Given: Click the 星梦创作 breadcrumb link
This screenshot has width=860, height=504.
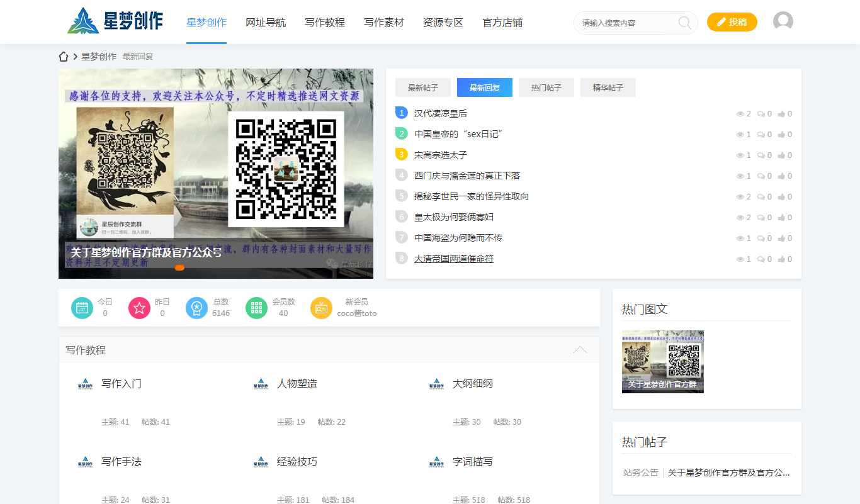Looking at the screenshot, I should click(99, 57).
